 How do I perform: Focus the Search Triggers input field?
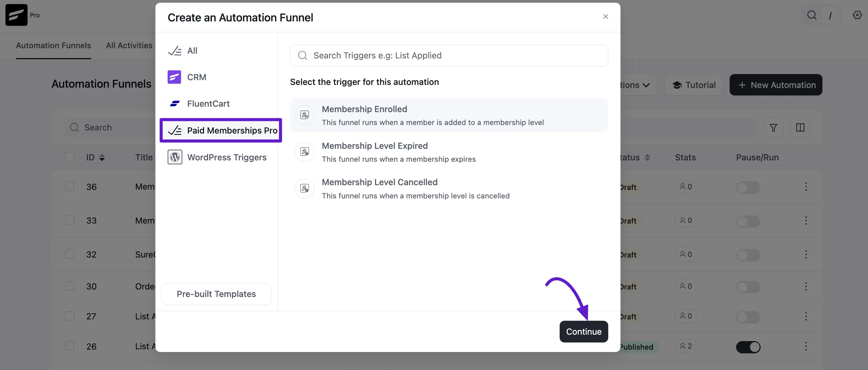[449, 55]
